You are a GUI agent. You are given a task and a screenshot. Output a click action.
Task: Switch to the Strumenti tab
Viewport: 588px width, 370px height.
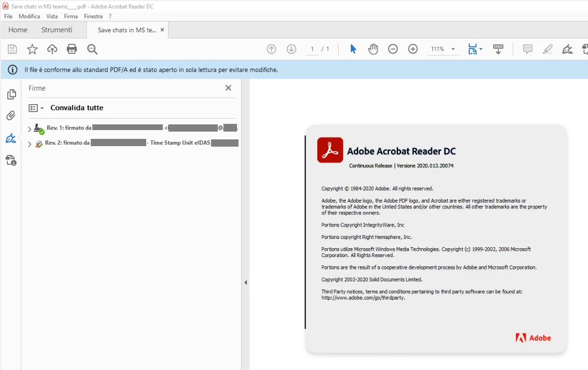pyautogui.click(x=57, y=30)
